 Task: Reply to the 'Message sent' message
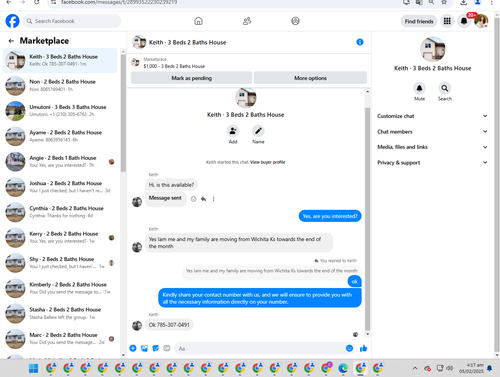point(203,199)
